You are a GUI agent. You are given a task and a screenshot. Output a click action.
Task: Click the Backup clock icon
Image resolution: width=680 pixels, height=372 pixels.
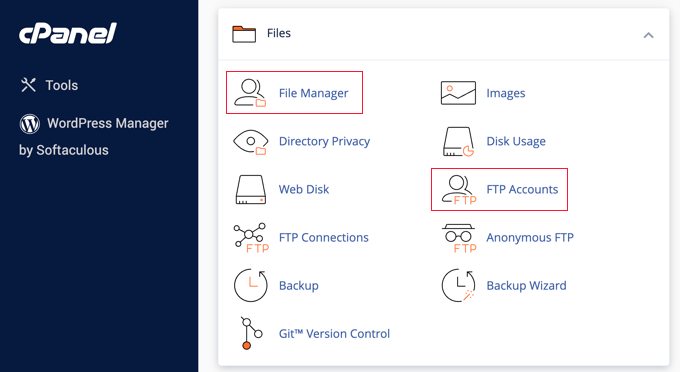(x=251, y=285)
